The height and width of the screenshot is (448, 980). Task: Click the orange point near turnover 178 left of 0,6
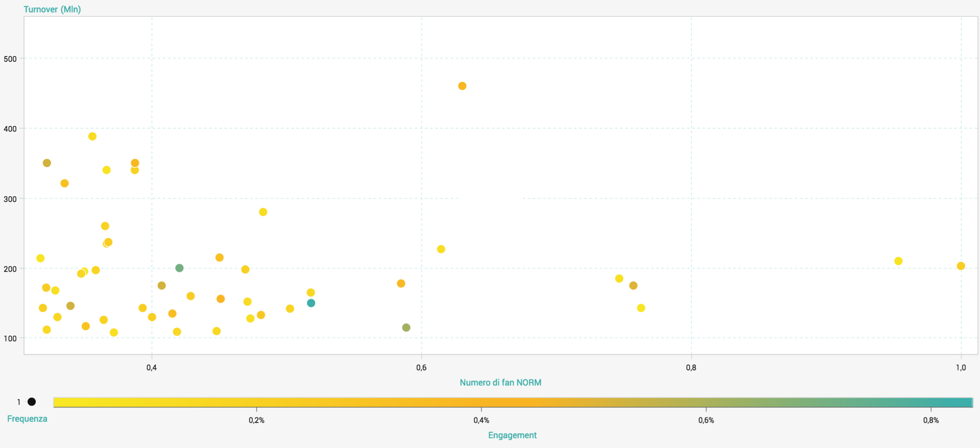point(401,283)
